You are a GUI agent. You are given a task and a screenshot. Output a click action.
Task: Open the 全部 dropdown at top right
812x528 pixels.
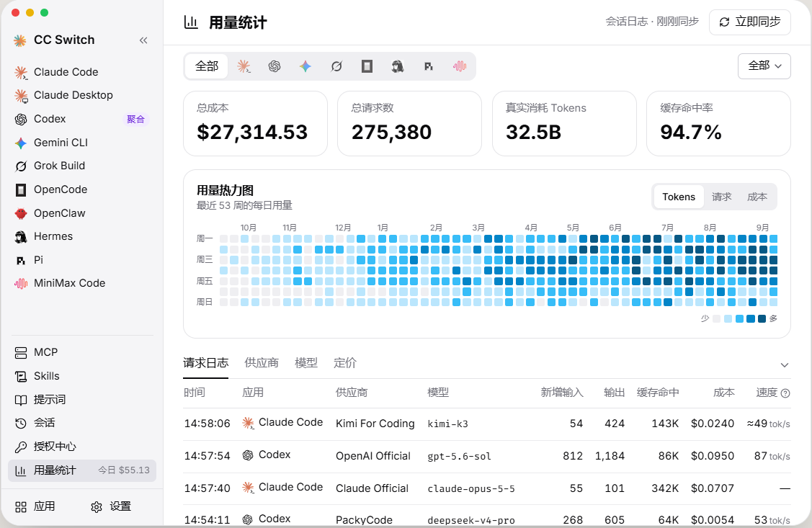point(764,66)
